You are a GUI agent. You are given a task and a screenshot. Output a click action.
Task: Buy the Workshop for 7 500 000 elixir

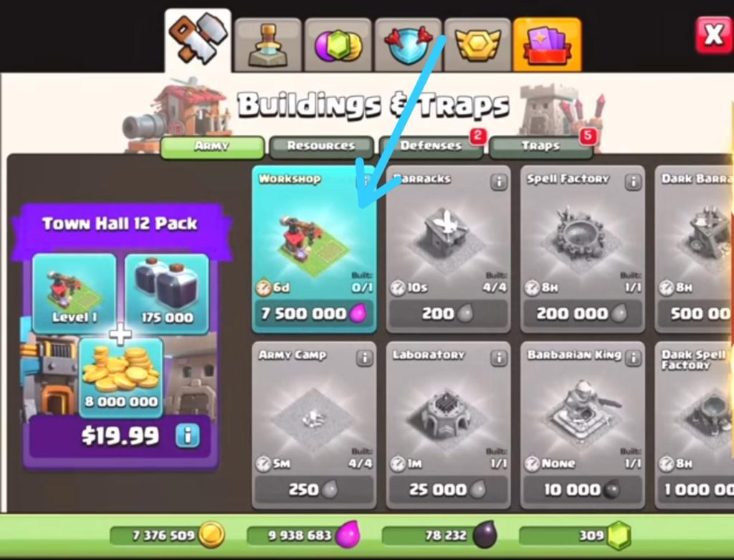tap(314, 314)
